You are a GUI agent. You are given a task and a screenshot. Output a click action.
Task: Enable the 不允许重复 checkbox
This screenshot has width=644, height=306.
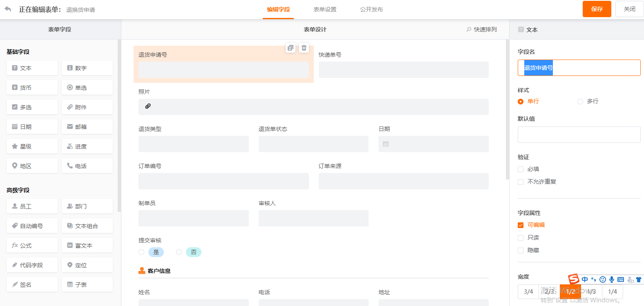tap(521, 182)
